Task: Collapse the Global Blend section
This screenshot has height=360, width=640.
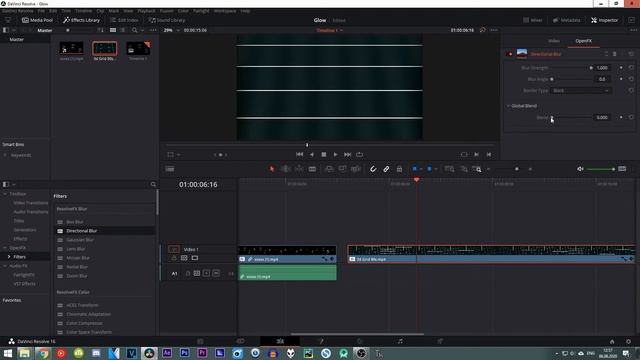Action: click(x=509, y=106)
